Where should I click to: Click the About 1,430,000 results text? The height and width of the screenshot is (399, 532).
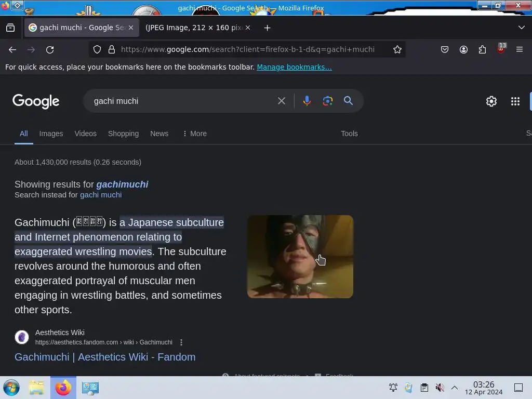[x=78, y=162]
